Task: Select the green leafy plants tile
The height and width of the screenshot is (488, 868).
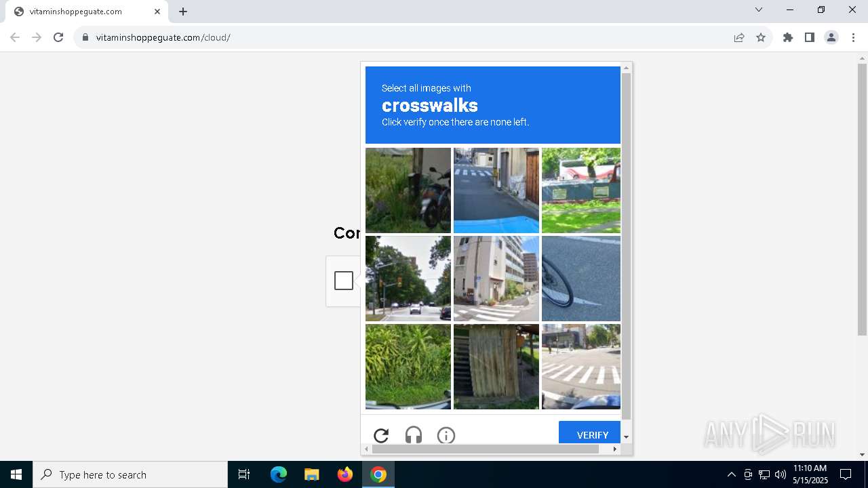Action: pos(408,367)
